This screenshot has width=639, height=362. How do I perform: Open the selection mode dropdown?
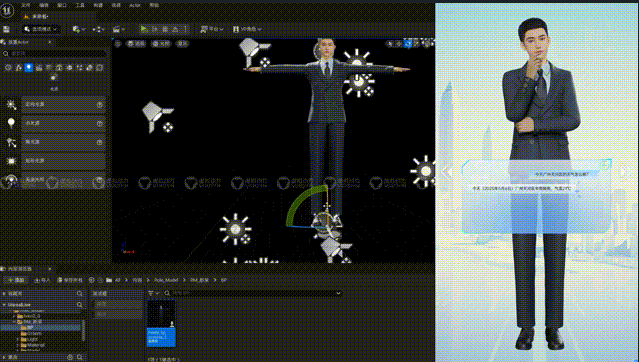tap(41, 29)
